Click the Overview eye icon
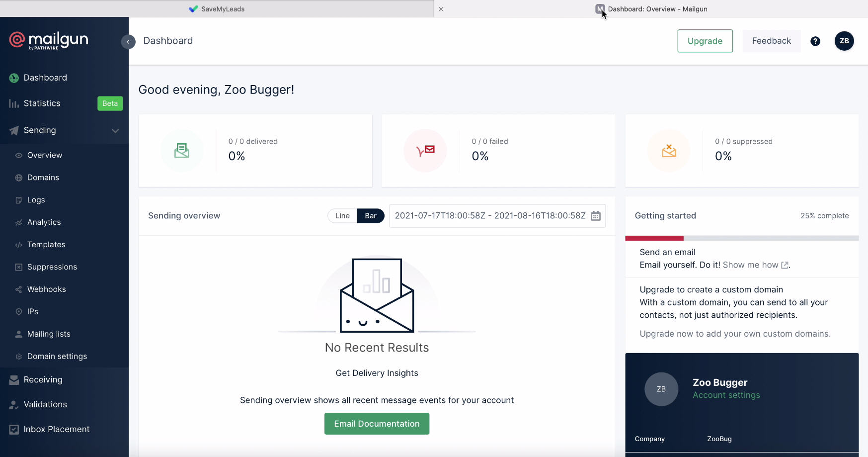The height and width of the screenshot is (457, 868). pos(19,156)
